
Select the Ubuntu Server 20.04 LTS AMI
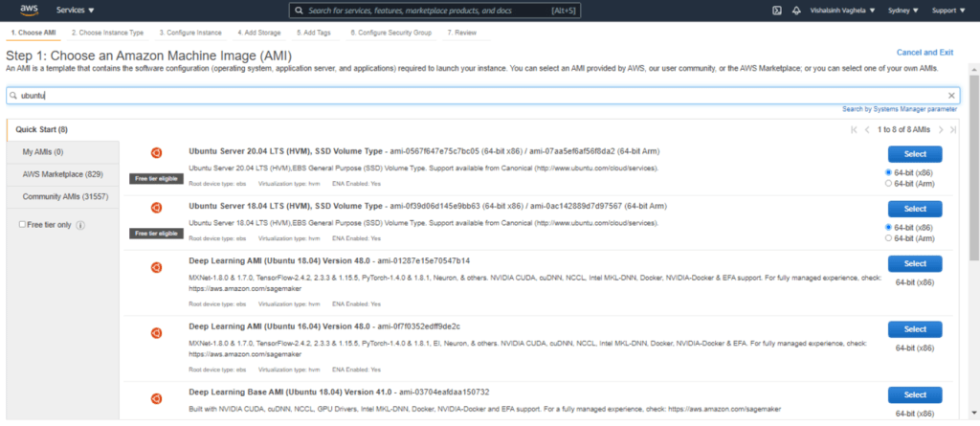pos(915,154)
